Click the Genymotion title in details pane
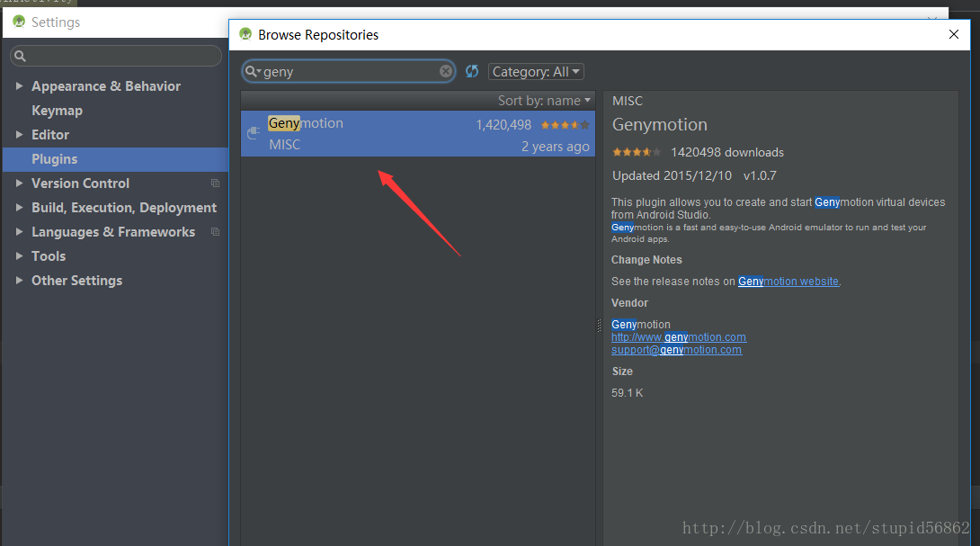 [x=659, y=125]
